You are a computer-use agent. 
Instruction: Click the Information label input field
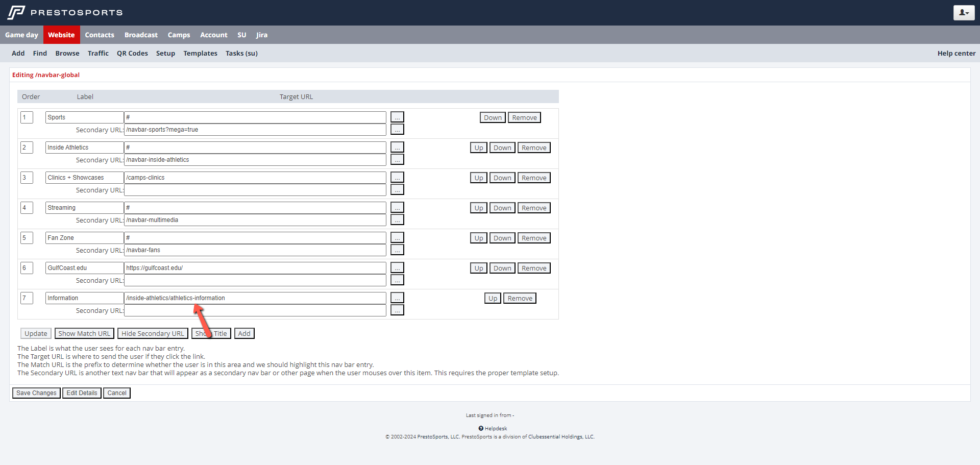point(84,298)
